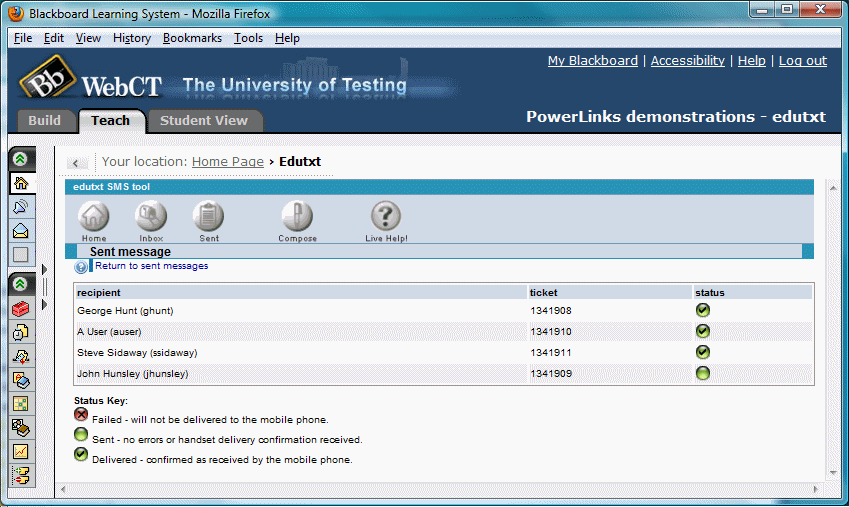Click John Hunsley's sent status icon

click(703, 373)
